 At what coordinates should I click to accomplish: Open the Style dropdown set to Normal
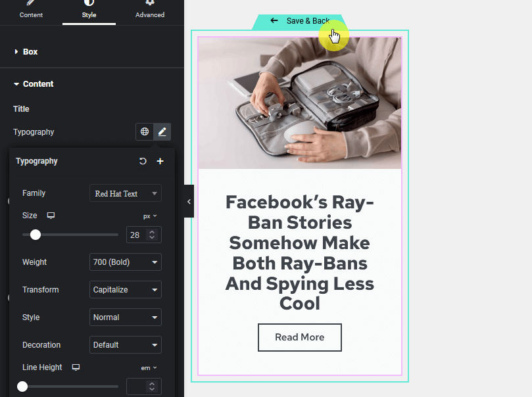click(x=126, y=317)
